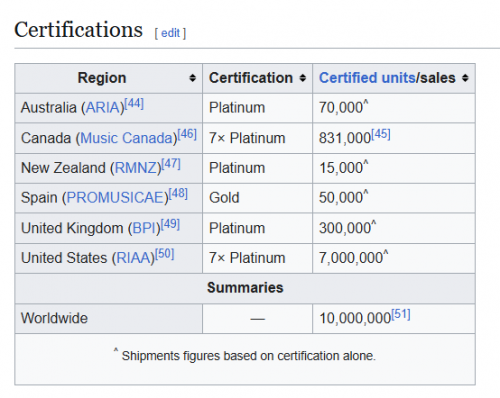Follow the RMNZ link
This screenshot has width=500, height=398.
click(x=136, y=168)
